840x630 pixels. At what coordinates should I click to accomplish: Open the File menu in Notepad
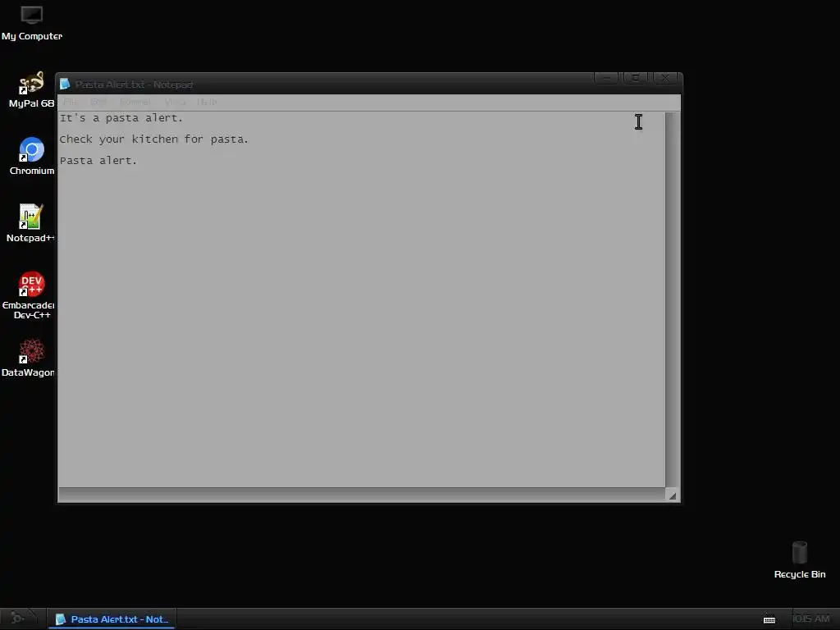(x=70, y=102)
